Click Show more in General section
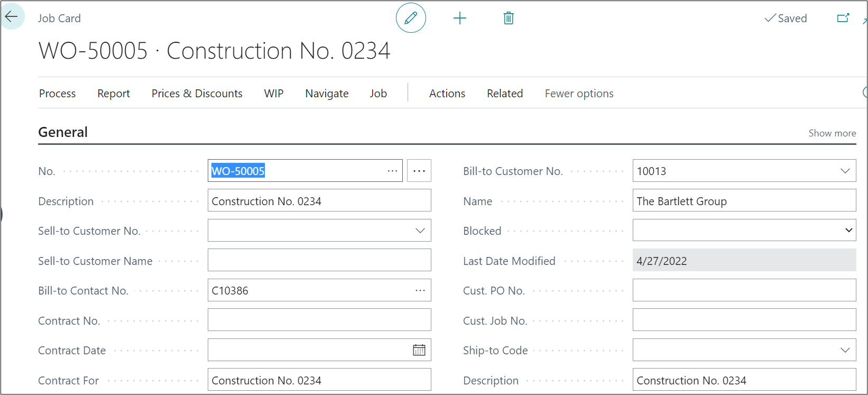This screenshot has height=395, width=868. tap(832, 133)
